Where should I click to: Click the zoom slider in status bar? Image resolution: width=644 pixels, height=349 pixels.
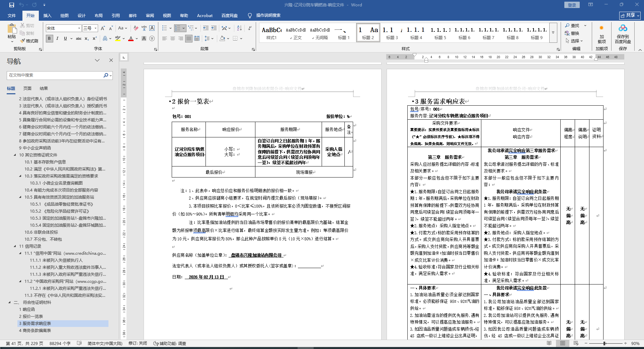(x=605, y=343)
